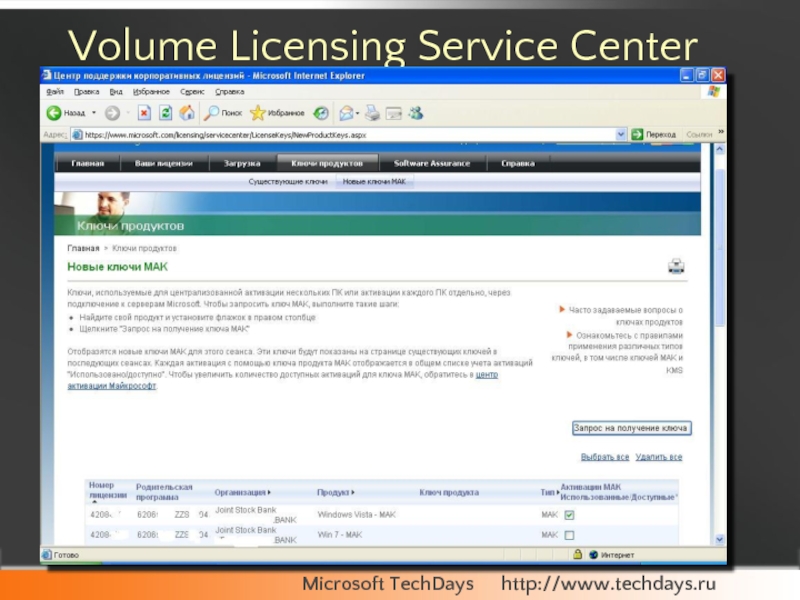Select the Win 7 - MAK product text
Viewport: 800px width, 600px height.
click(339, 535)
